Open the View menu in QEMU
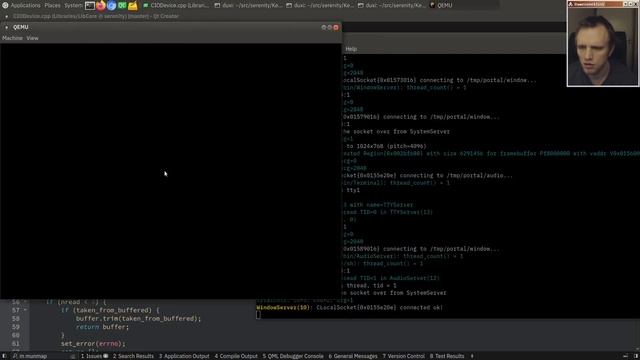Viewport: 640px width, 360px height. coord(32,38)
